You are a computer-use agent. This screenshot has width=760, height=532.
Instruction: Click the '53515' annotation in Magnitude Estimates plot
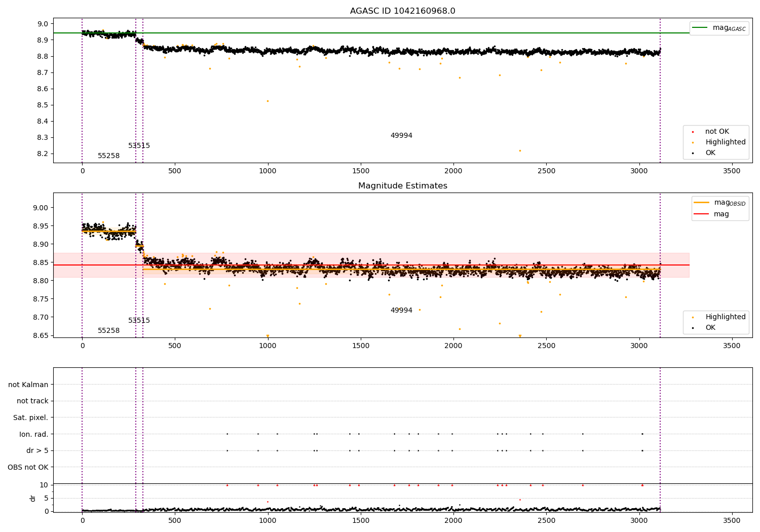139,321
